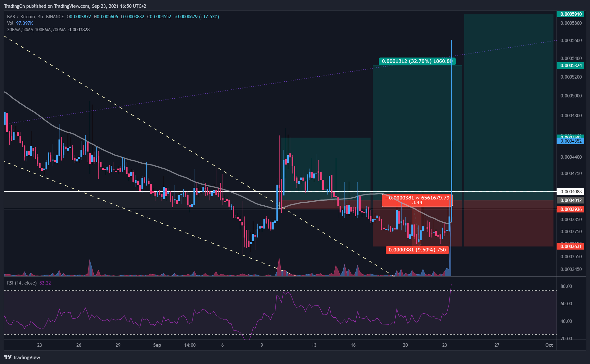Click the profit label '0.0001312 (32.70%) 1860.89'
The image size is (590, 364).
(x=417, y=61)
